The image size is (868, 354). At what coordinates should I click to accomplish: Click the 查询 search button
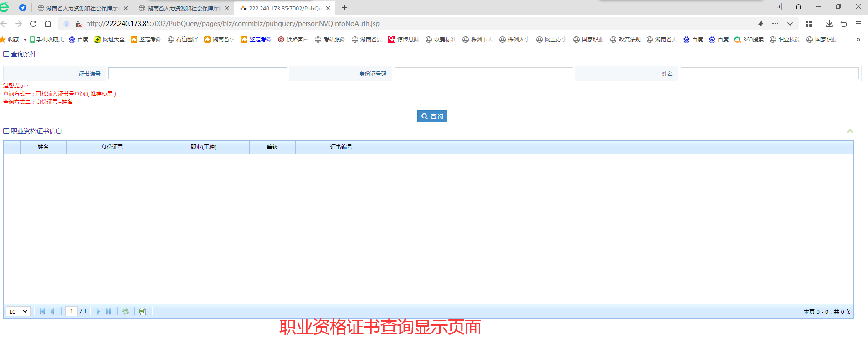pyautogui.click(x=432, y=117)
